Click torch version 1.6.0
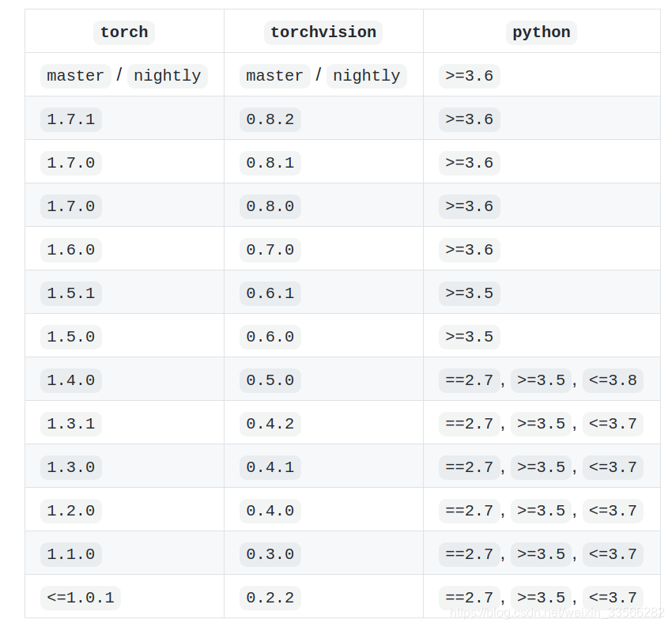The width and height of the screenshot is (672, 627). [x=70, y=251]
